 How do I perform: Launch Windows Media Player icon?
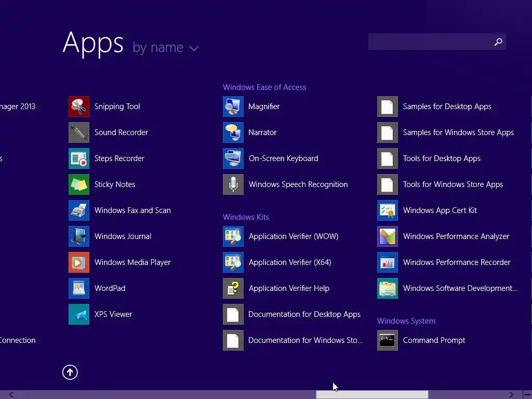point(79,262)
